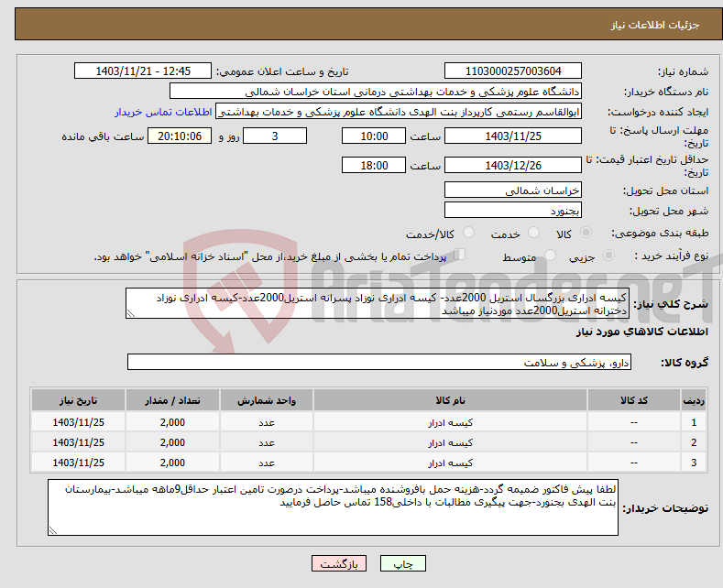Screen dimensions: 723x588
Task: Click the row number 1 cell
Action: 694,422
